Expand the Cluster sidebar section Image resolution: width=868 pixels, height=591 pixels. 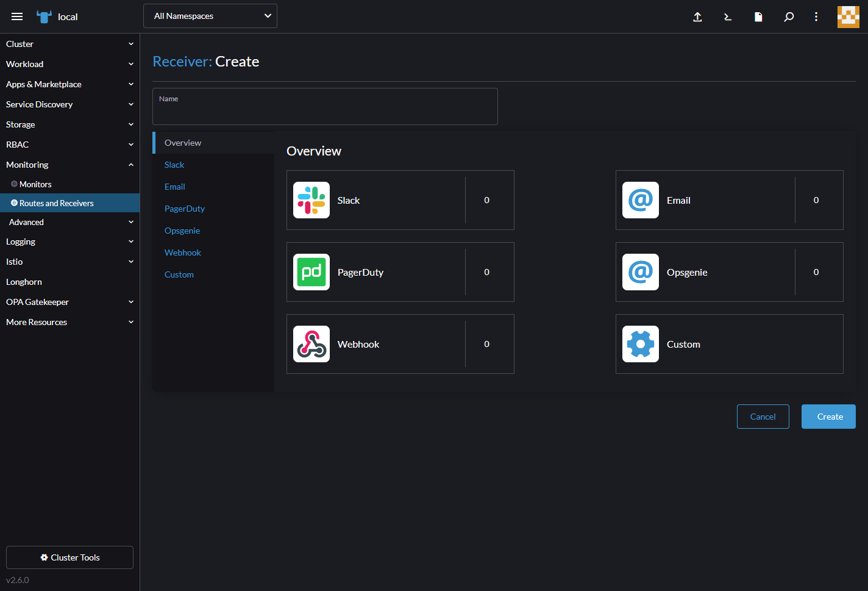(x=69, y=44)
